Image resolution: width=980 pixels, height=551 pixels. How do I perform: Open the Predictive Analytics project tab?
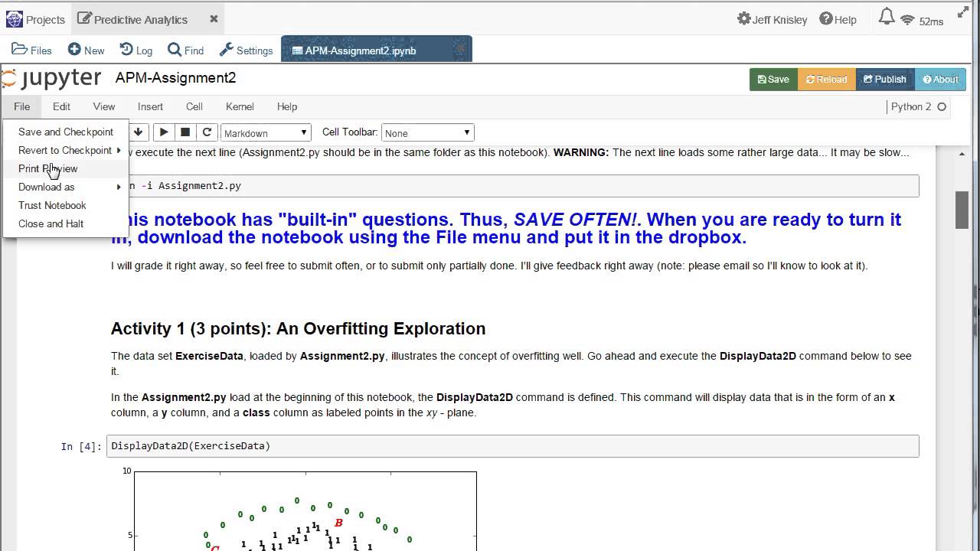[132, 19]
